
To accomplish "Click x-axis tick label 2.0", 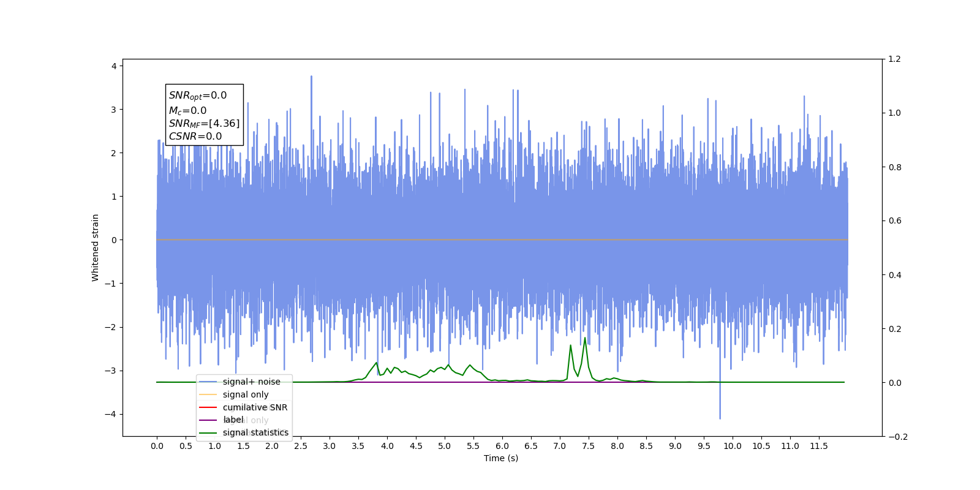I will click(x=272, y=446).
